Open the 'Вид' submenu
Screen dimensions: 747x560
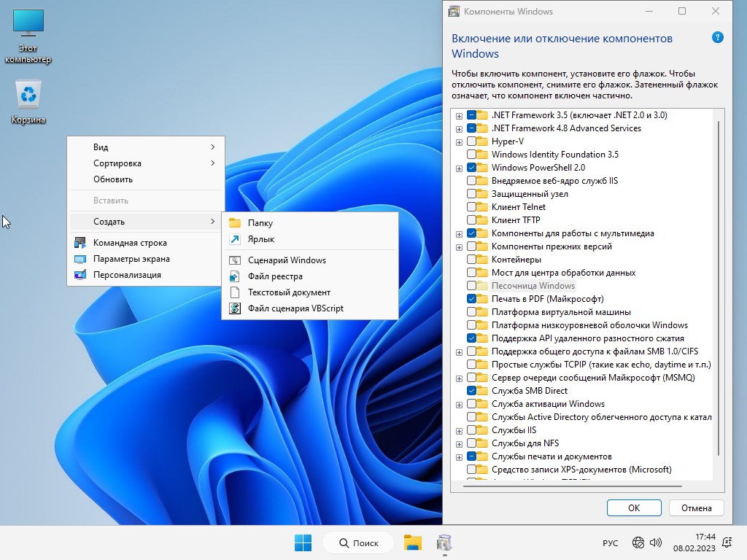point(146,147)
